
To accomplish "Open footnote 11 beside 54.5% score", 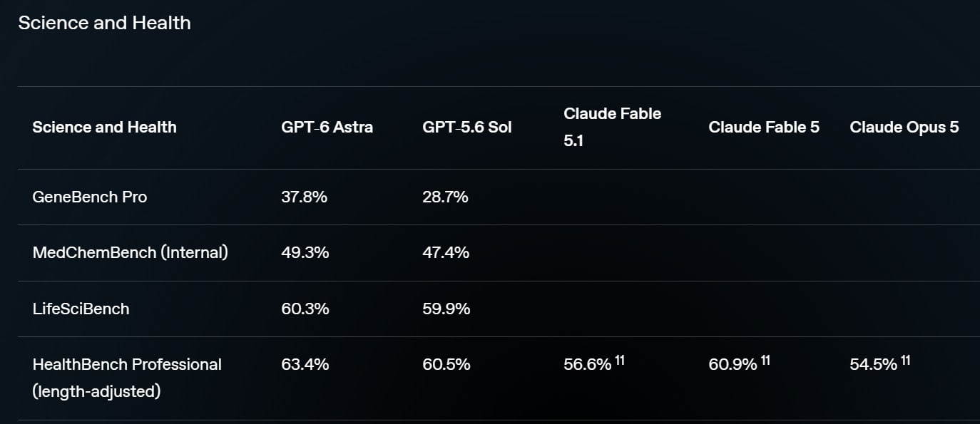I will pyautogui.click(x=905, y=361).
